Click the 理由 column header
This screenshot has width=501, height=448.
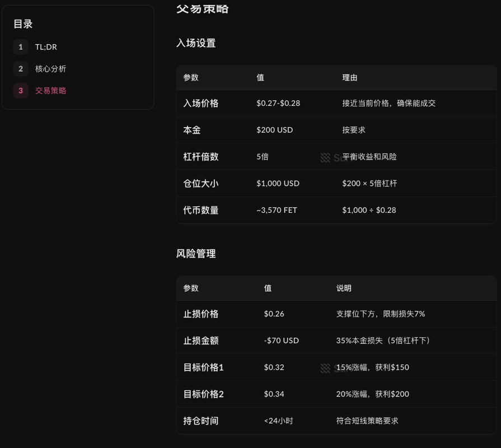point(350,78)
